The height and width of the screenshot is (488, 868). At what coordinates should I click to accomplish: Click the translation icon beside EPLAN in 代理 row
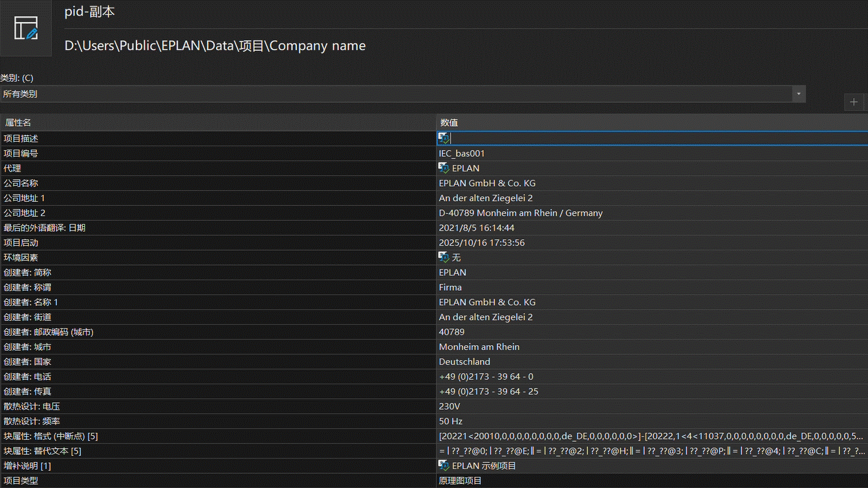pyautogui.click(x=444, y=168)
